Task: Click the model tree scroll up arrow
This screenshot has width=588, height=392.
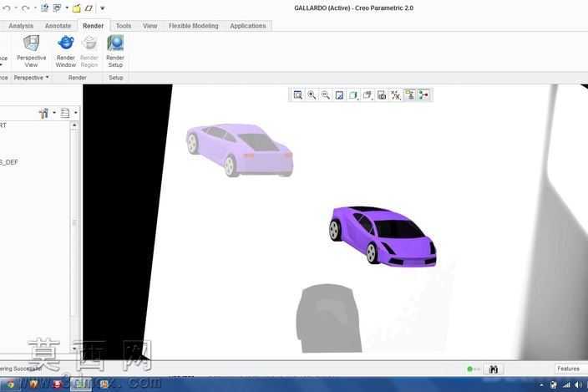Action: [x=74, y=125]
